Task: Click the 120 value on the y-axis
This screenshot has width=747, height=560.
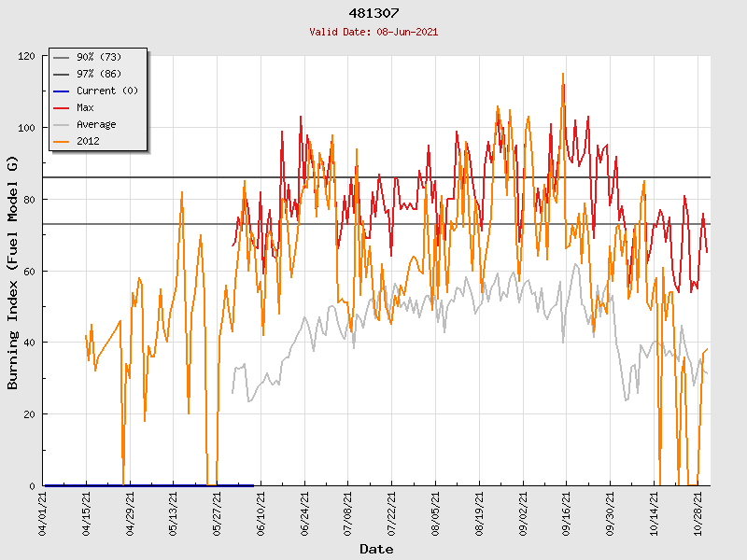Action: tap(26, 56)
